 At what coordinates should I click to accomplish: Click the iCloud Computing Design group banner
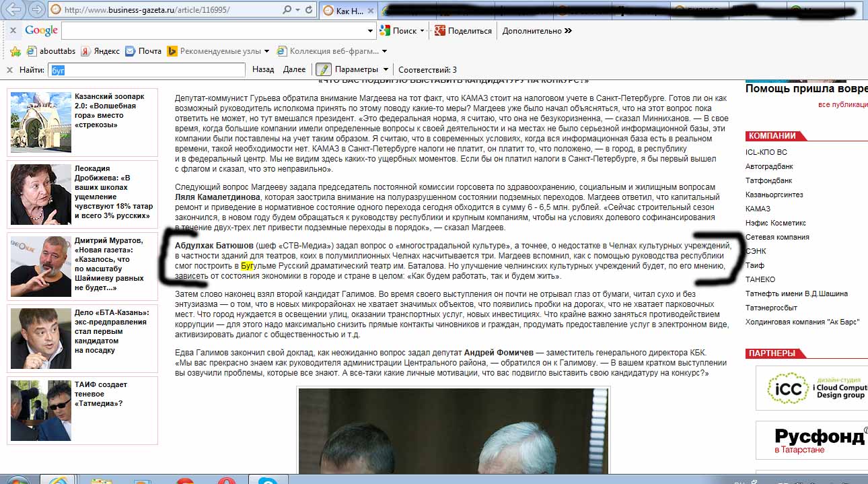(812, 388)
